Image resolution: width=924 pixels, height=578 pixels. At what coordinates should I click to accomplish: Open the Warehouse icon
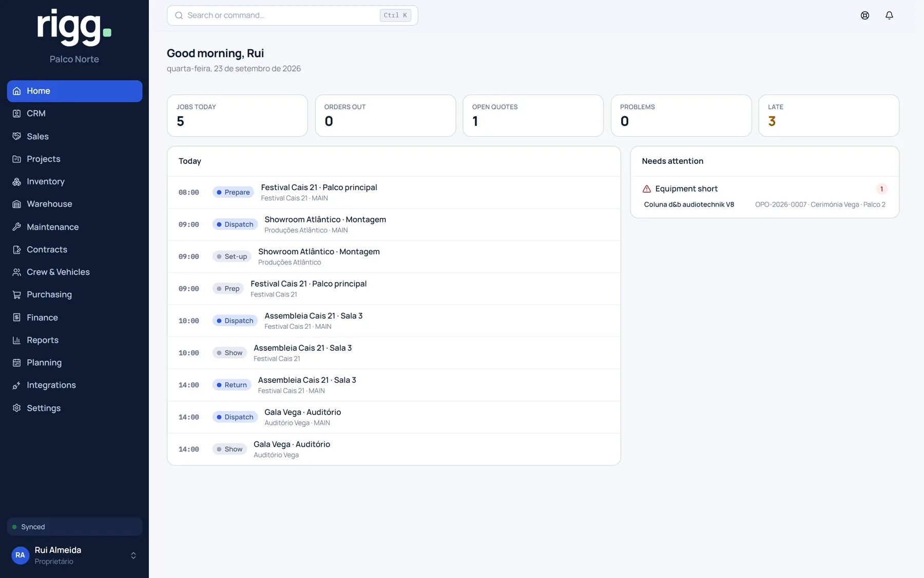(17, 204)
